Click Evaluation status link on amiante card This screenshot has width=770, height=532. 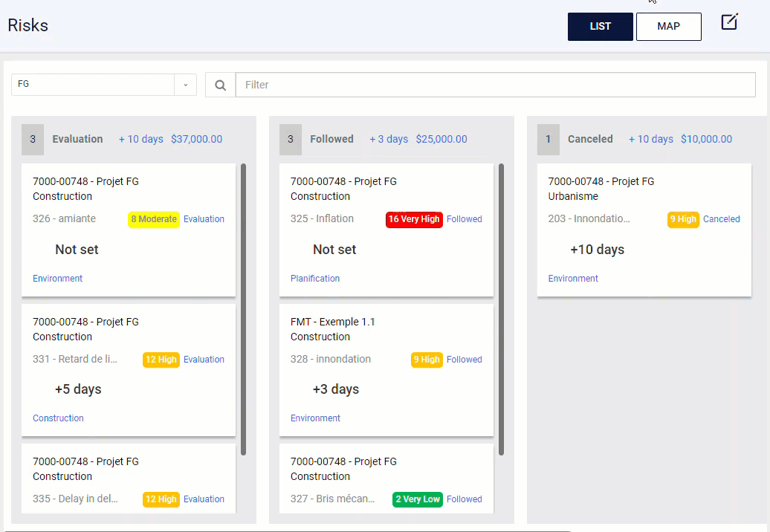point(204,219)
